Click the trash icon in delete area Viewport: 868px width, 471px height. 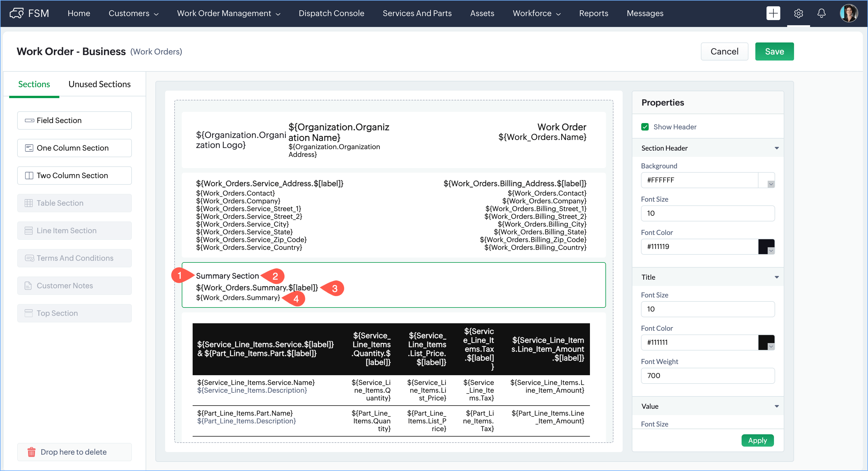coord(31,452)
